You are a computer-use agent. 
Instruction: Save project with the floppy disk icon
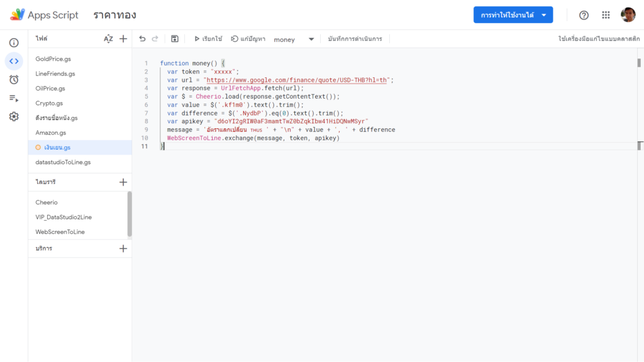175,38
